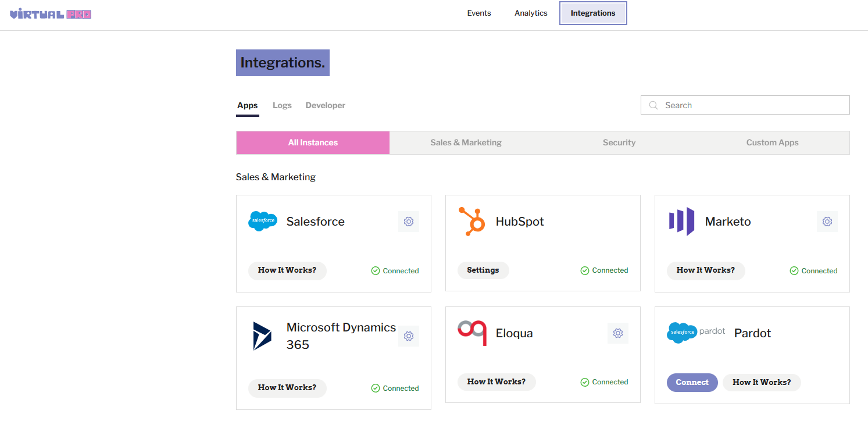
Task: Click the Salesforce Pardot logo
Action: 696,333
